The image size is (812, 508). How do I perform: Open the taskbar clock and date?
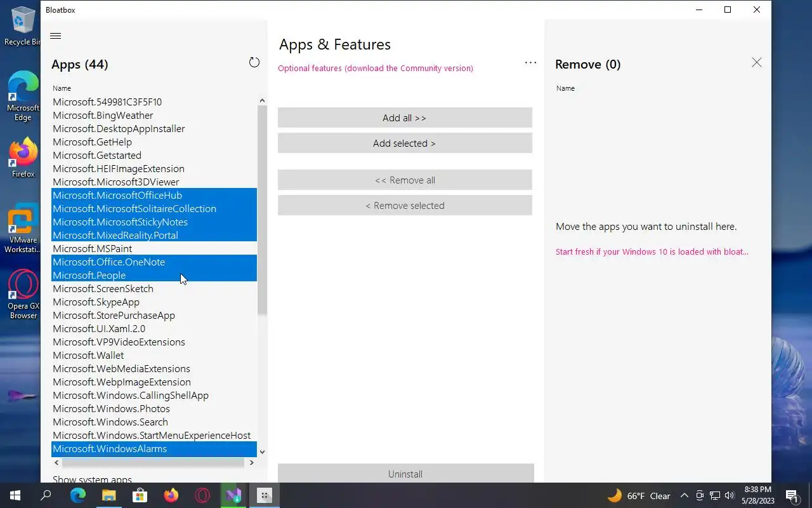click(757, 495)
